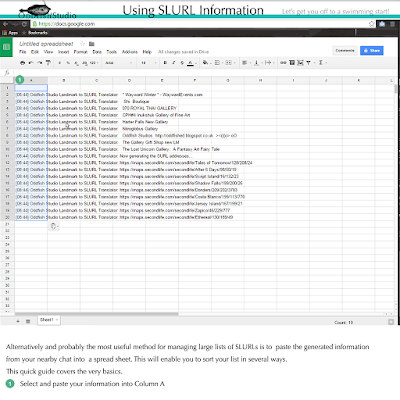This screenshot has width=400, height=400.
Task: Star the Untitled spreadsheet
Action: coord(82,44)
